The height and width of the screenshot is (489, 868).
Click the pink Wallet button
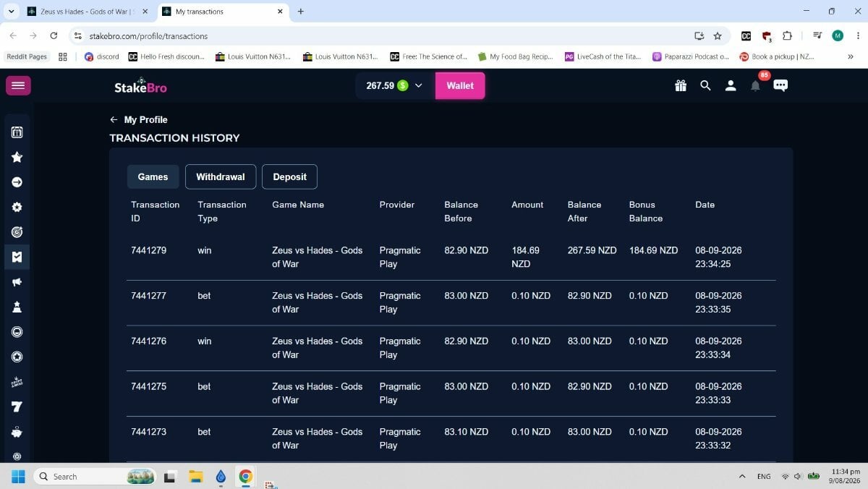[x=460, y=85]
